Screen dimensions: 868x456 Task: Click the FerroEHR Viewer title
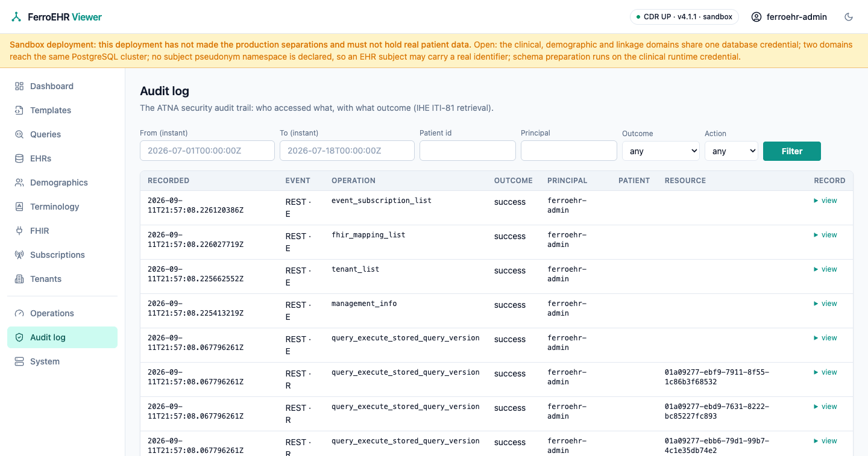tap(65, 17)
